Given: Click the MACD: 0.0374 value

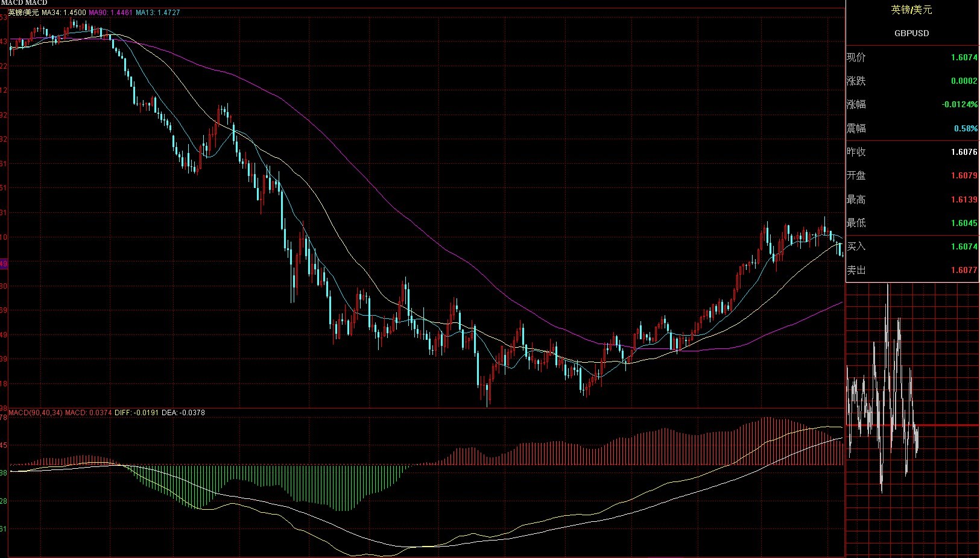Looking at the screenshot, I should click(88, 413).
